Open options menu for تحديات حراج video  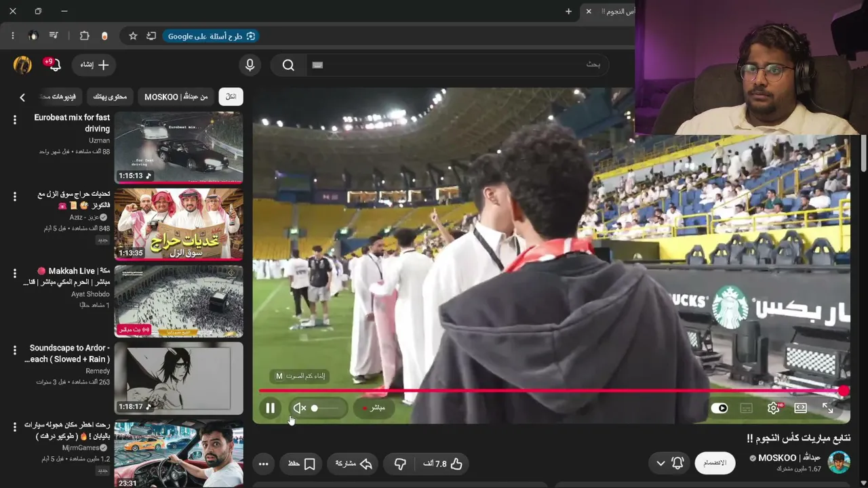[14, 197]
